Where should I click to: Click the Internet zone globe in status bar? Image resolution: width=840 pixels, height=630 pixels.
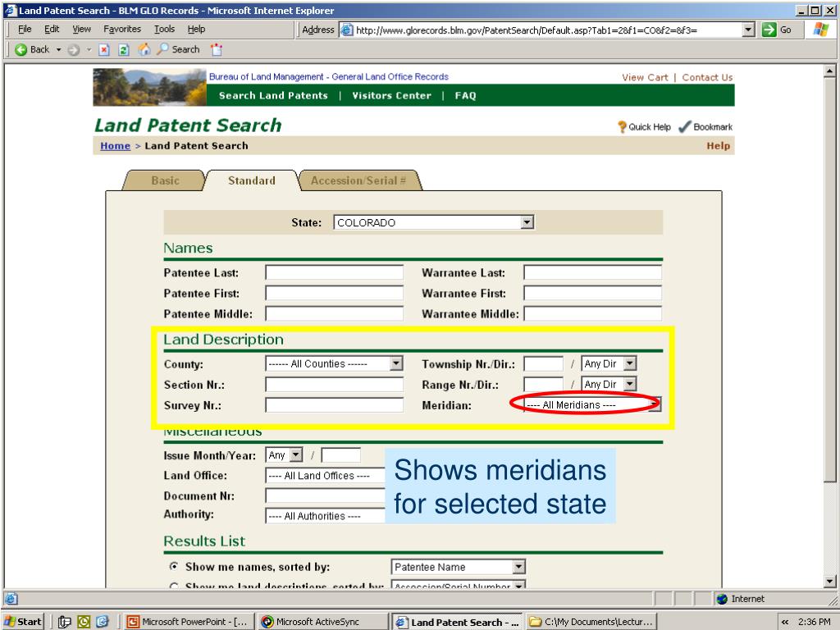click(x=722, y=599)
